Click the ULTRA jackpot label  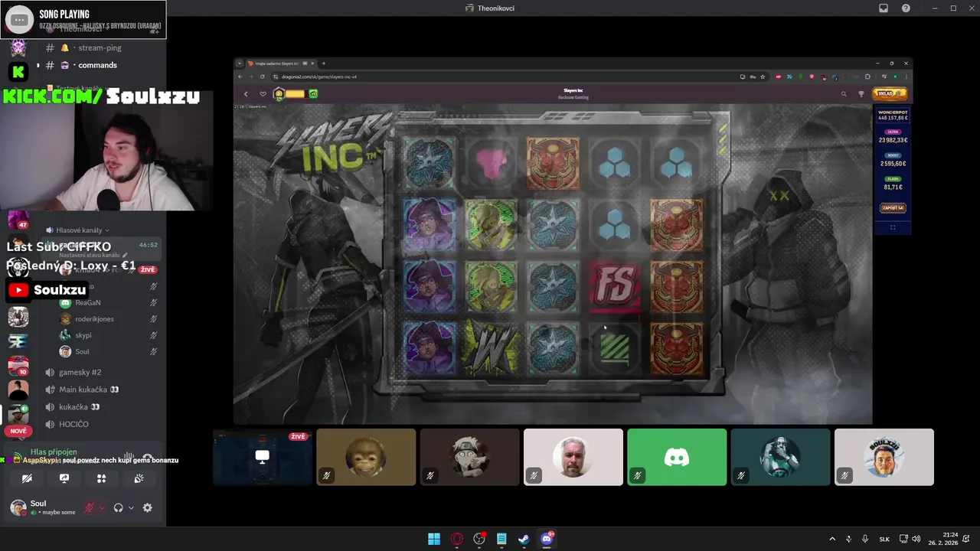click(893, 132)
